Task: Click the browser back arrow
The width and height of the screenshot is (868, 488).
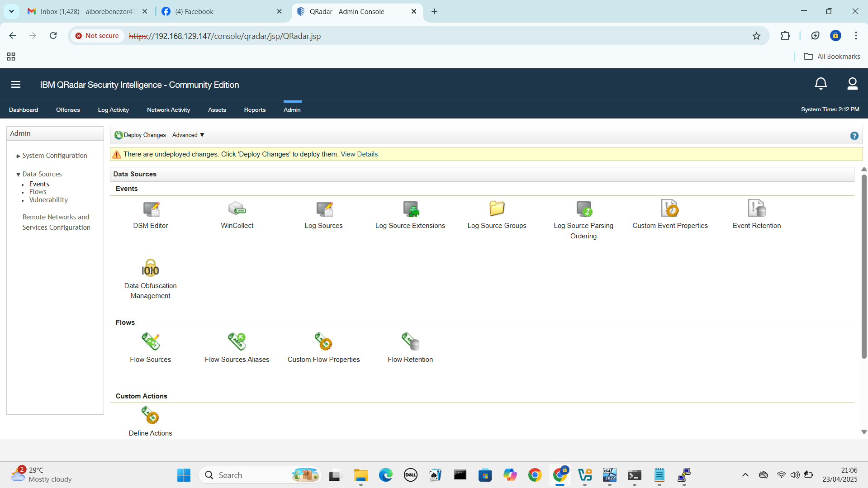Action: pyautogui.click(x=13, y=36)
